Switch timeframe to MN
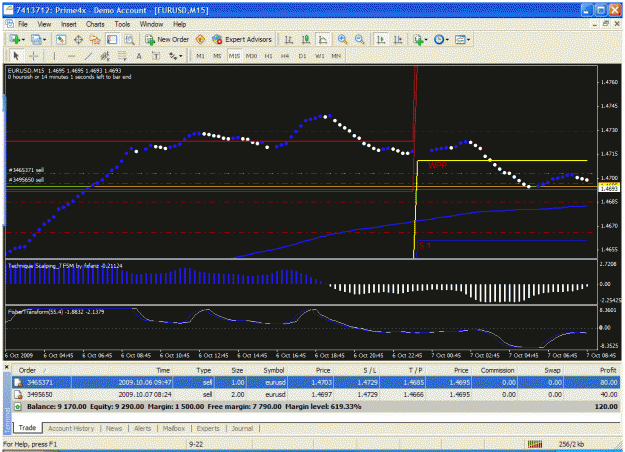The width and height of the screenshot is (625, 452). pos(336,56)
